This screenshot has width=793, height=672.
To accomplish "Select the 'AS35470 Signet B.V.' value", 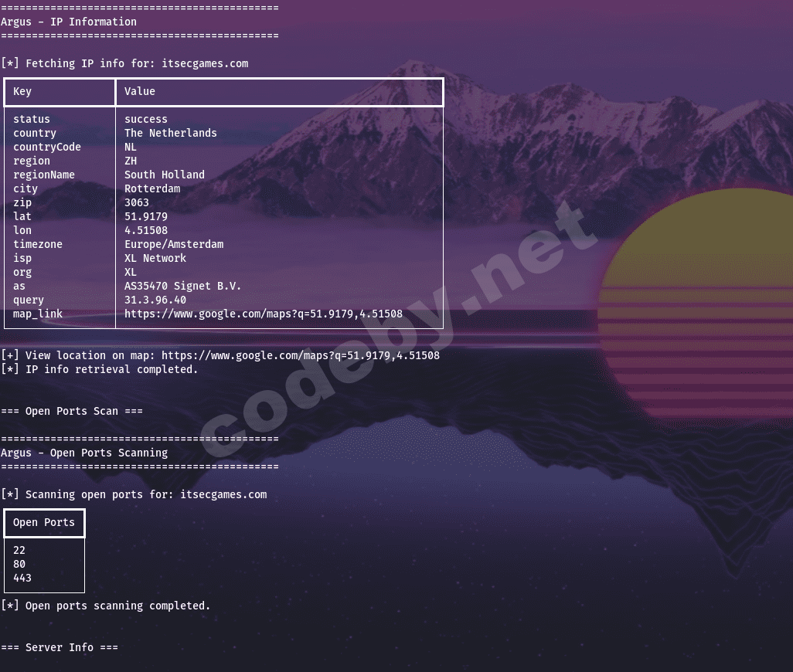I will [182, 286].
